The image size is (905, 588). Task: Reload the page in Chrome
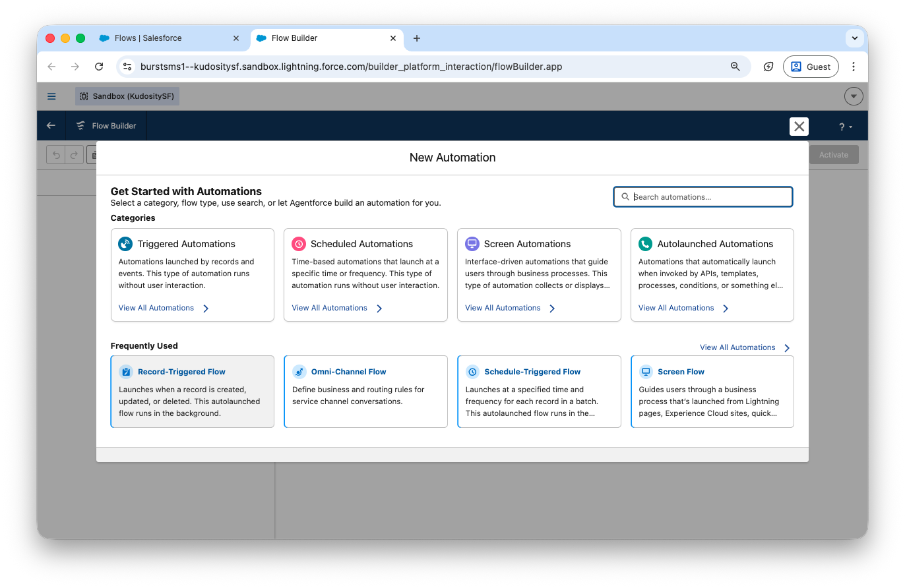coord(99,67)
